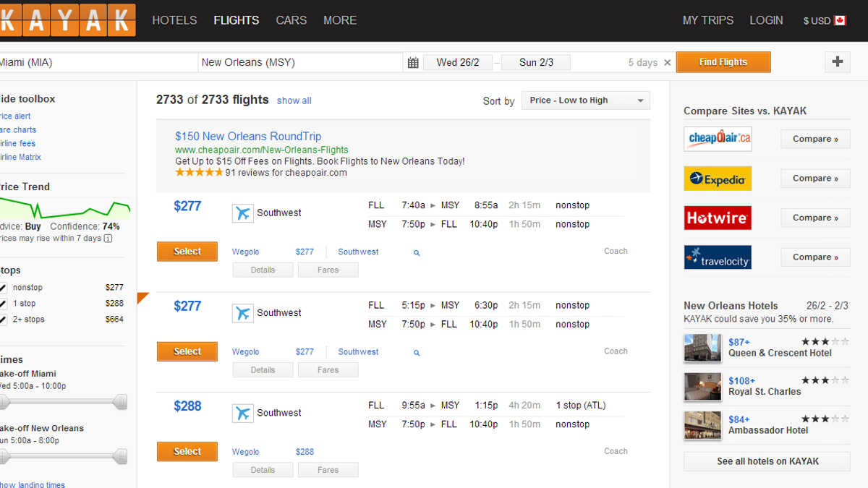Screen dimensions: 868x488
Task: Open Ambassador Hotel thumbnail
Action: (x=702, y=425)
